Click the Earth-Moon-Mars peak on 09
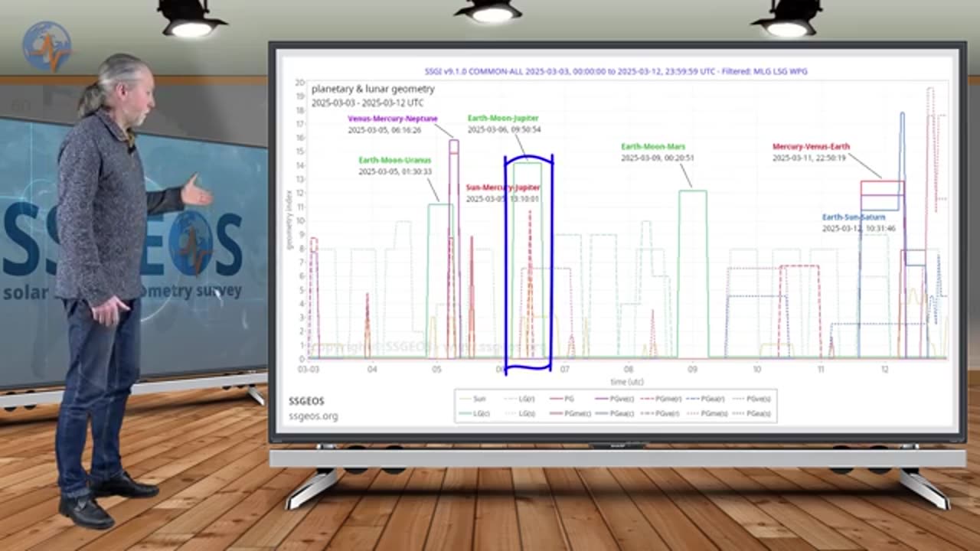This screenshot has height=551, width=980. pyautogui.click(x=693, y=273)
